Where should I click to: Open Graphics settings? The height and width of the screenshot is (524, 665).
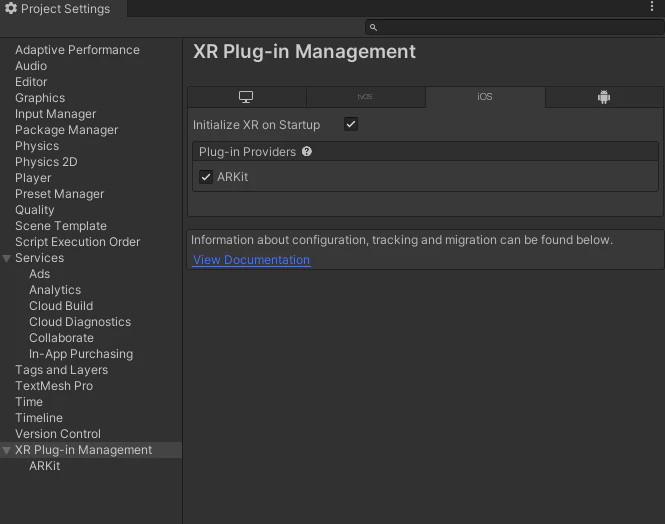(40, 98)
